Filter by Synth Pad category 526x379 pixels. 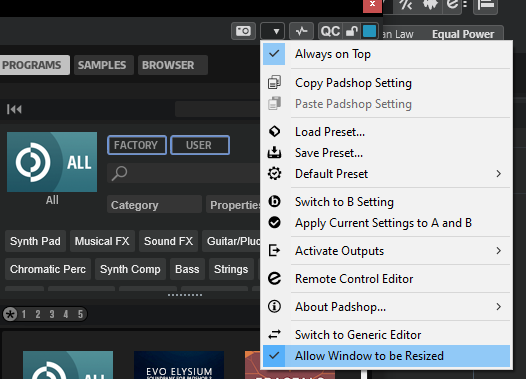(x=35, y=241)
